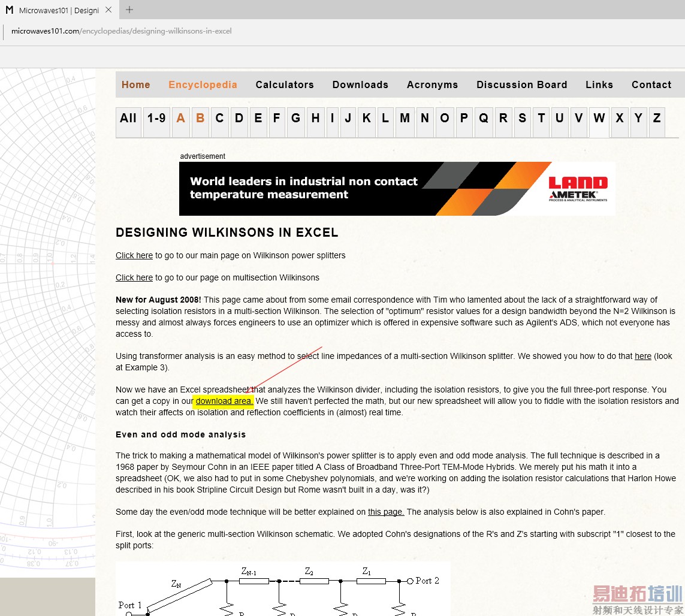The width and height of the screenshot is (685, 616).
Task: Click the address bar URL
Action: (122, 31)
